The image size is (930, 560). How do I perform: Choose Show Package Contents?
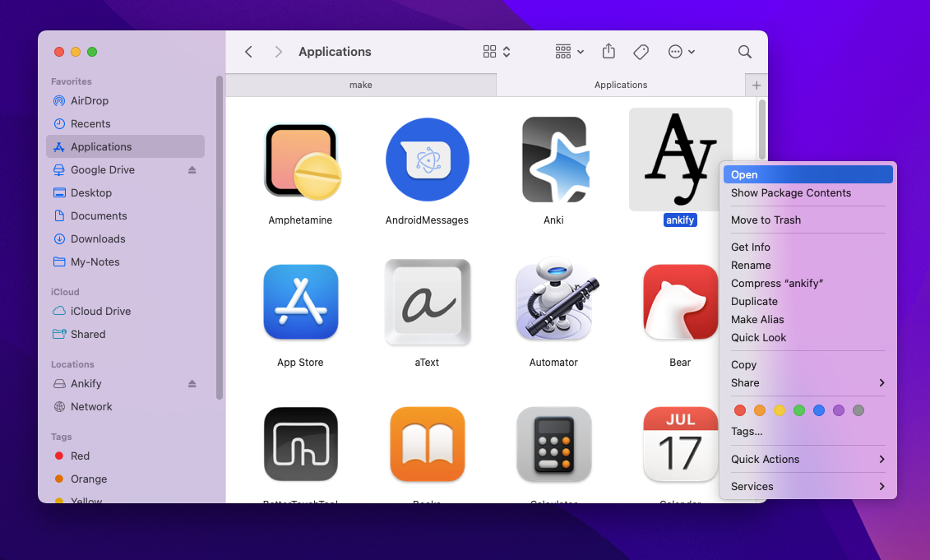pyautogui.click(x=807, y=192)
